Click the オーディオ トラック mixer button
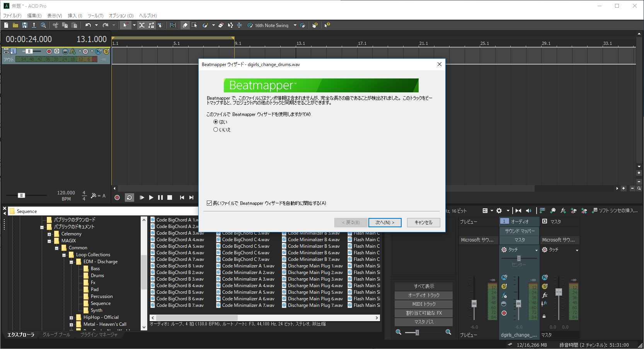 424,295
